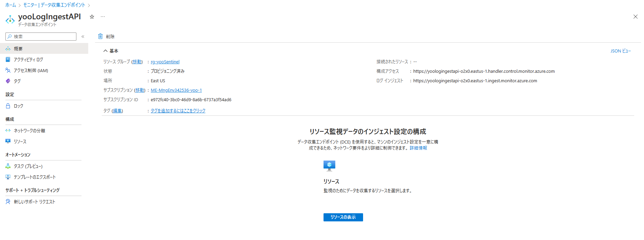The image size is (644, 240).
Task: Open the 詳細情報 learn more link
Action: (x=419, y=148)
